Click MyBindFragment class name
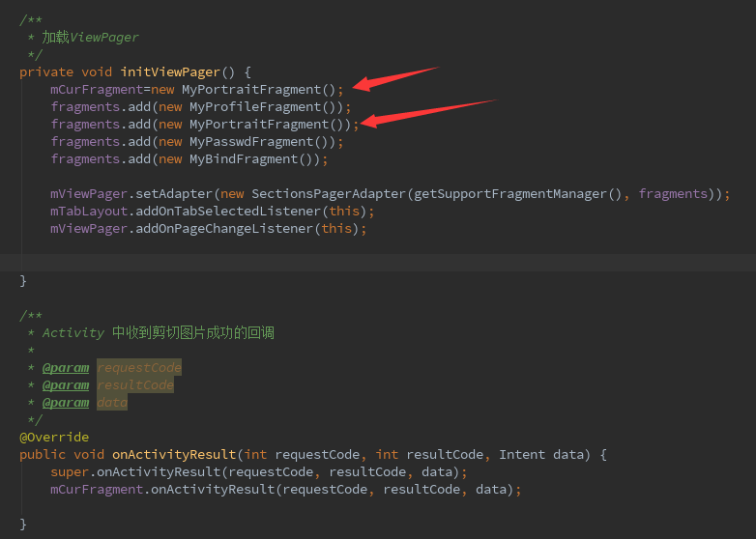 pos(244,159)
